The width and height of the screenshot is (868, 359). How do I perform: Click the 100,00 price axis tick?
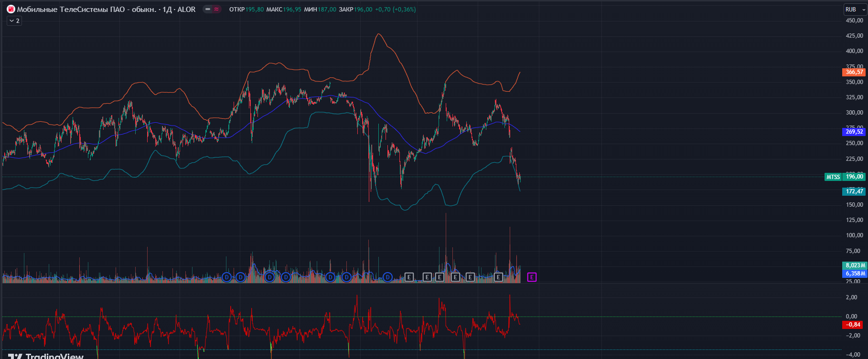click(855, 235)
